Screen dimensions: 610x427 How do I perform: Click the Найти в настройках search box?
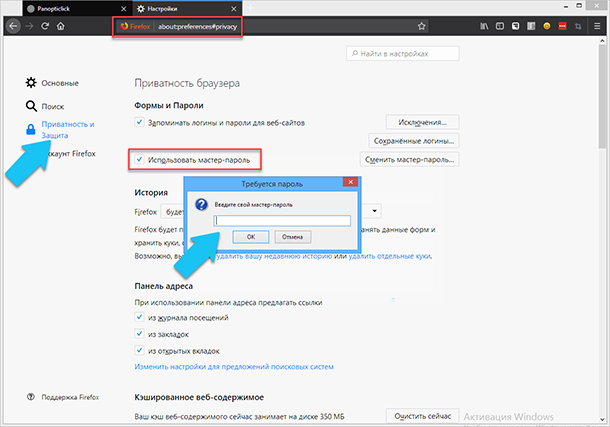403,54
